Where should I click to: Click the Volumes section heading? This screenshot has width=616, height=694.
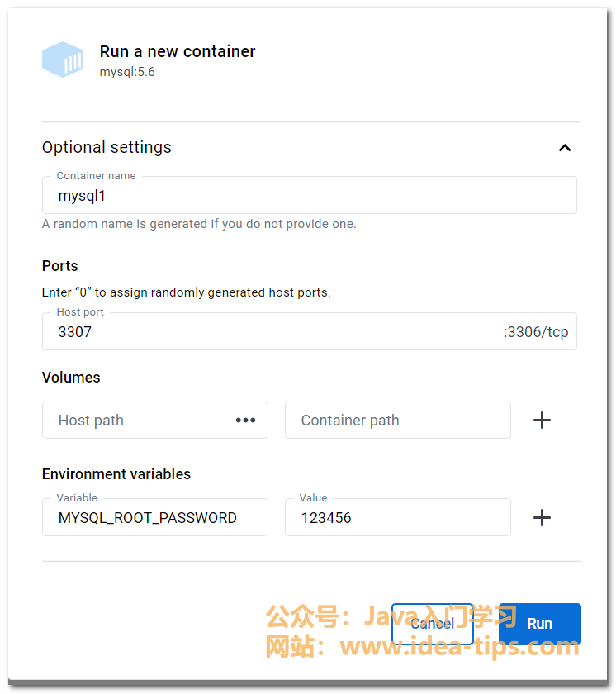click(71, 378)
